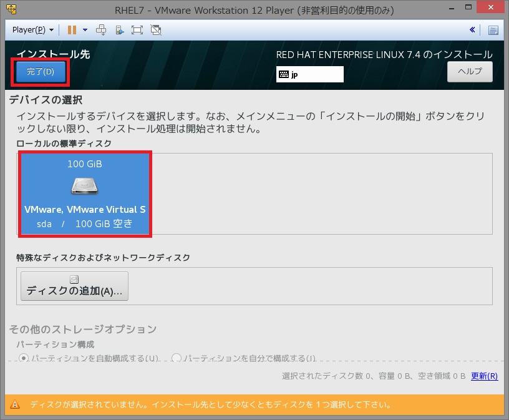
Task: Click the keyboard icon next to jp
Action: click(284, 74)
